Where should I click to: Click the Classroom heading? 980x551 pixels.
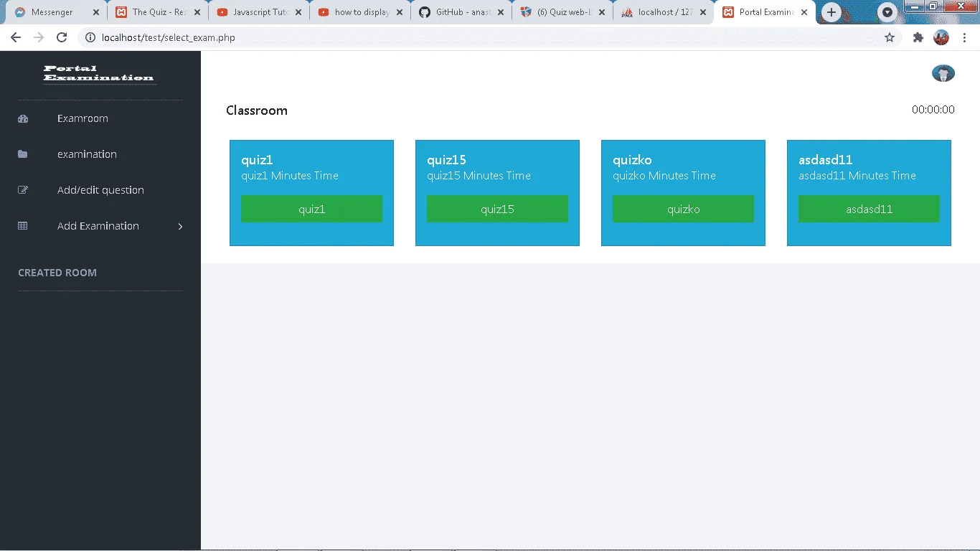[257, 110]
